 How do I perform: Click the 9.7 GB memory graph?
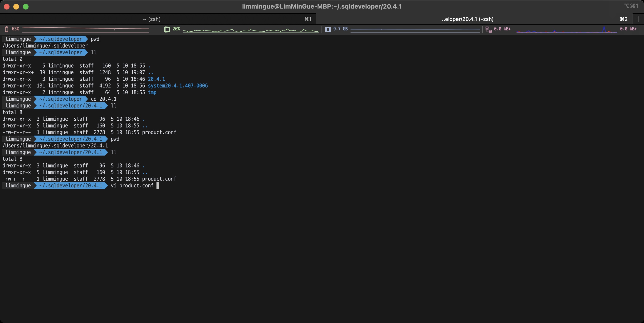point(415,29)
